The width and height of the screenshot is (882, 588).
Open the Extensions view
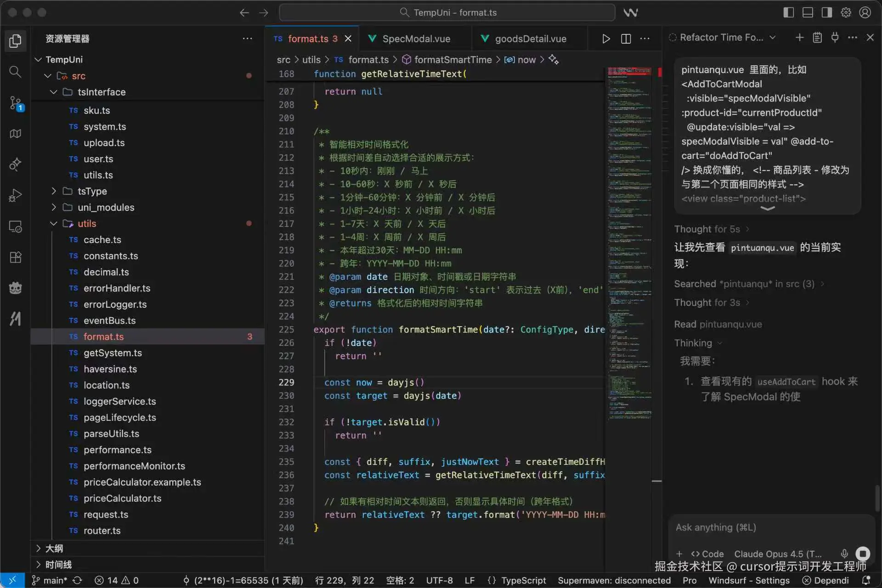(16, 257)
